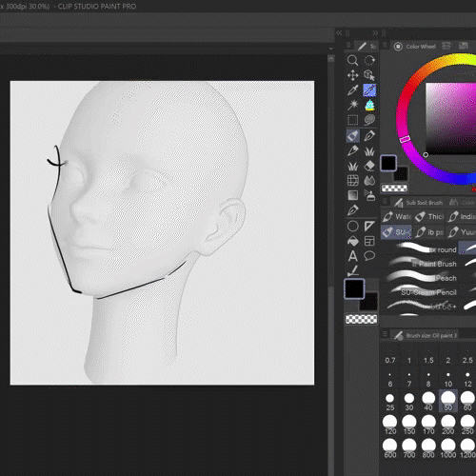Screen dimensions: 476x476
Task: Choose the ib p sub tool group
Action: [x=429, y=232]
